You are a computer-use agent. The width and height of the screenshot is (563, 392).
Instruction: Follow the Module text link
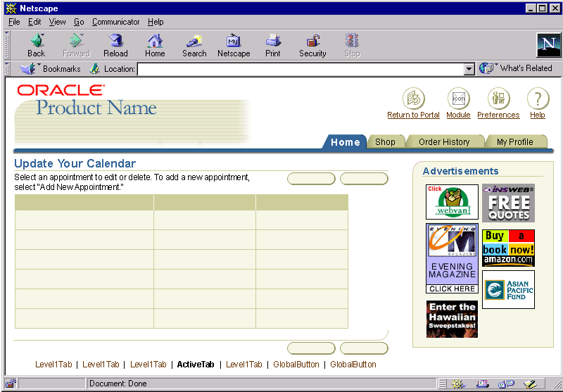[459, 115]
